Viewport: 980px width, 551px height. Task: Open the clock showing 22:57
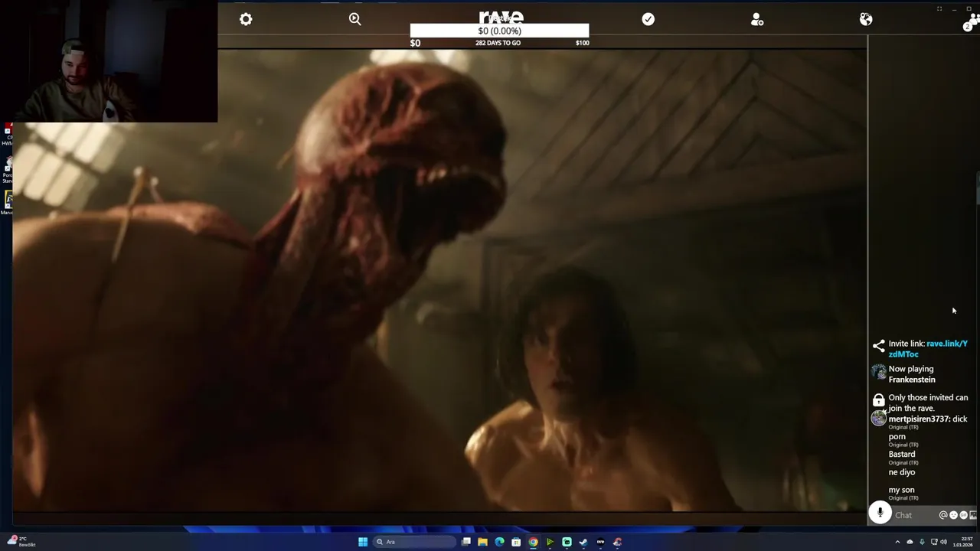(x=964, y=542)
